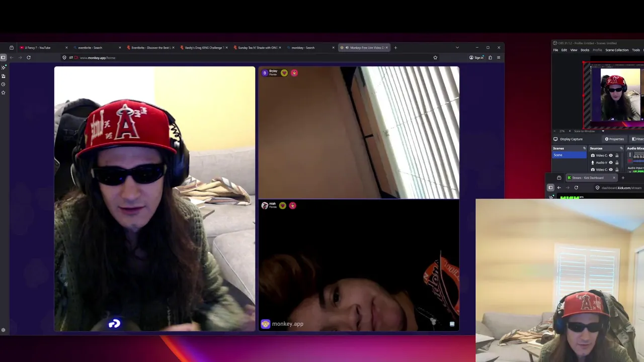This screenshot has height=362, width=644.
Task: Go back in the monkey.app browser window
Action: [x=12, y=57]
